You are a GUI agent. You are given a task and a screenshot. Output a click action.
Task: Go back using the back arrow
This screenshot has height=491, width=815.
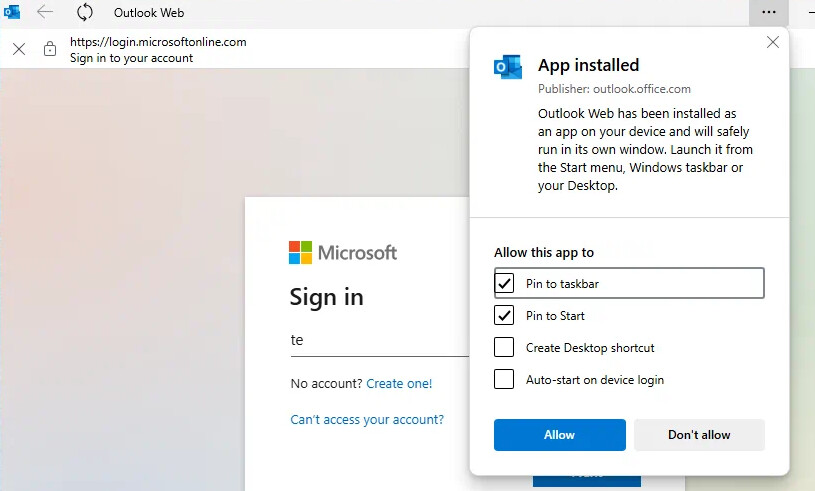(45, 12)
